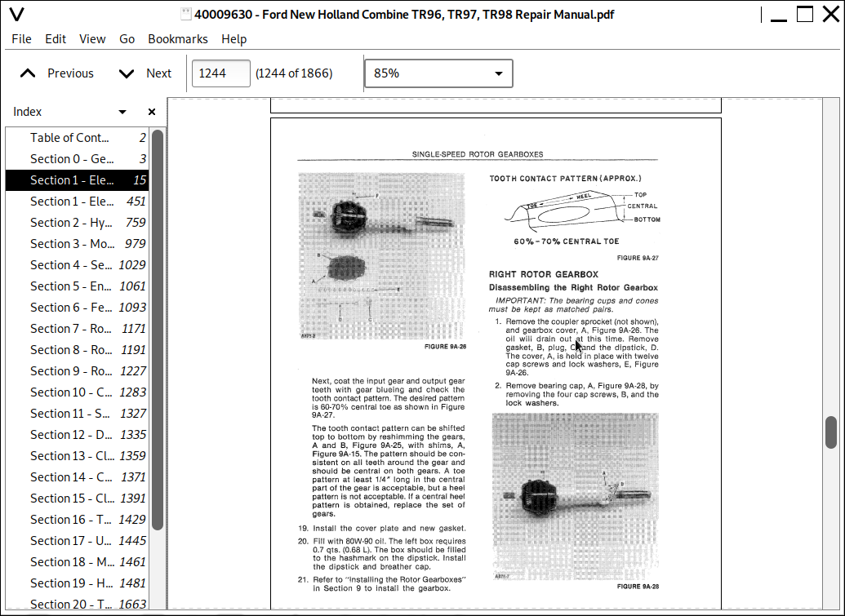Viewport: 845px width, 616px height.
Task: Open the 85% zoom level dropdown
Action: point(438,73)
